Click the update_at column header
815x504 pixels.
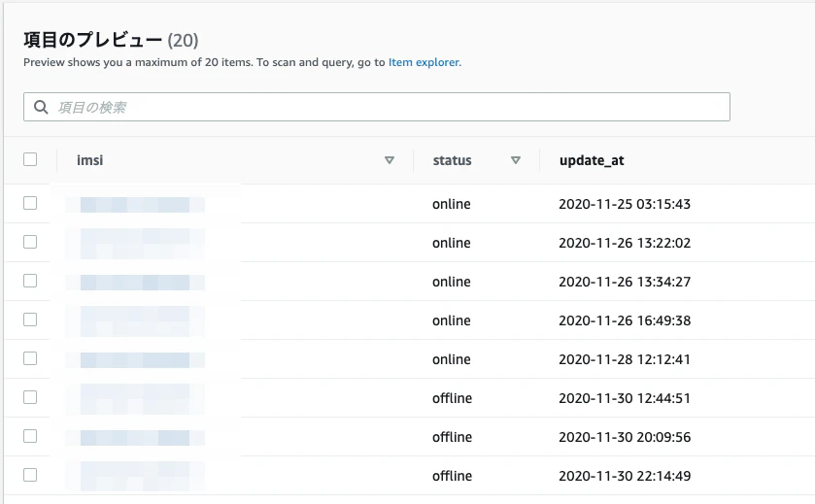click(592, 160)
